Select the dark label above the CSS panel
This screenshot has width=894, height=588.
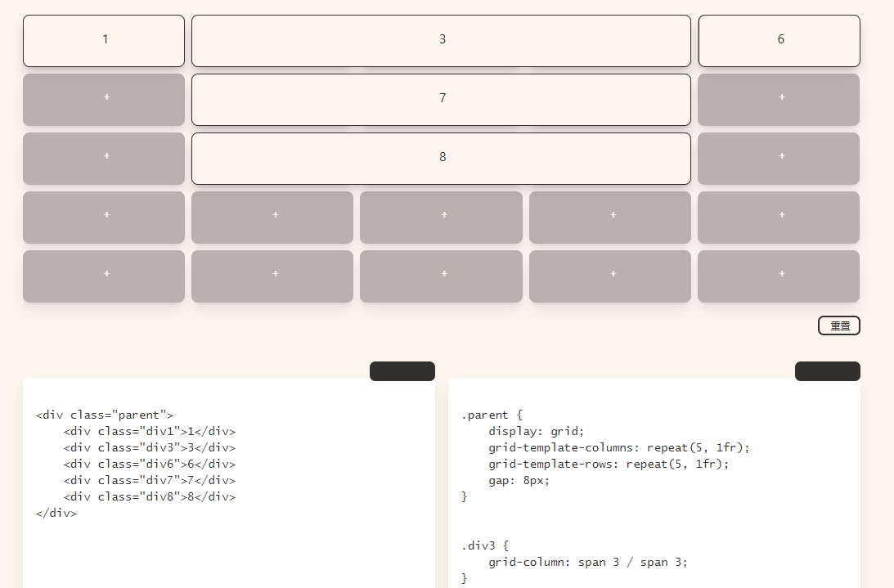(827, 370)
